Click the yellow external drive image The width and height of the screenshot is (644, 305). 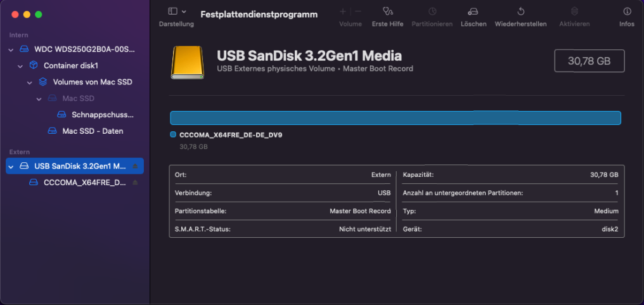point(187,63)
